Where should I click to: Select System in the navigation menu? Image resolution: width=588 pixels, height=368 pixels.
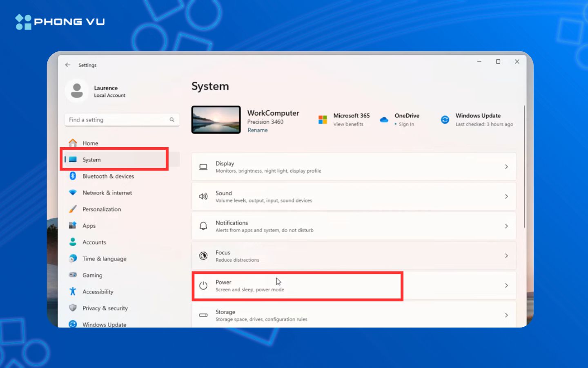coord(91,159)
